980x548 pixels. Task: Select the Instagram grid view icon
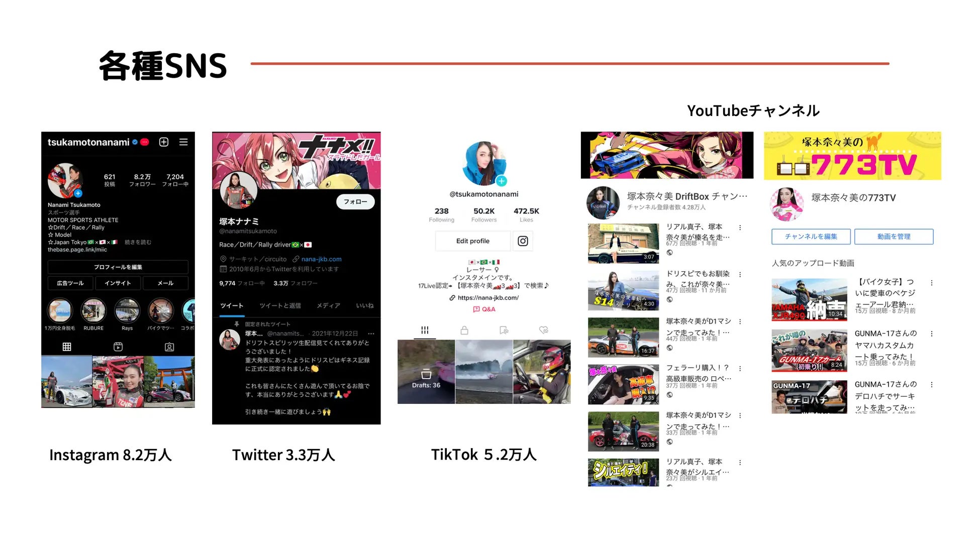click(x=67, y=347)
